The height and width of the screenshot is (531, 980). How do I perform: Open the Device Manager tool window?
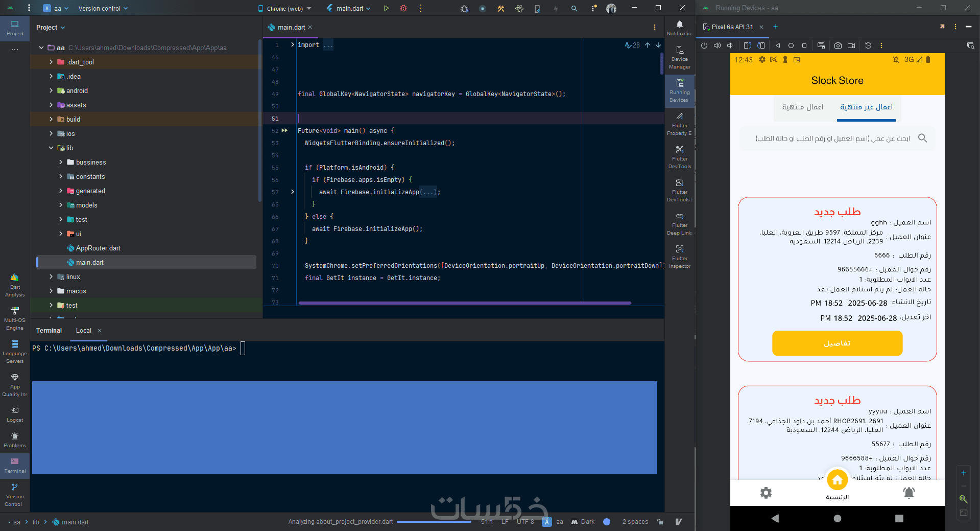(679, 57)
